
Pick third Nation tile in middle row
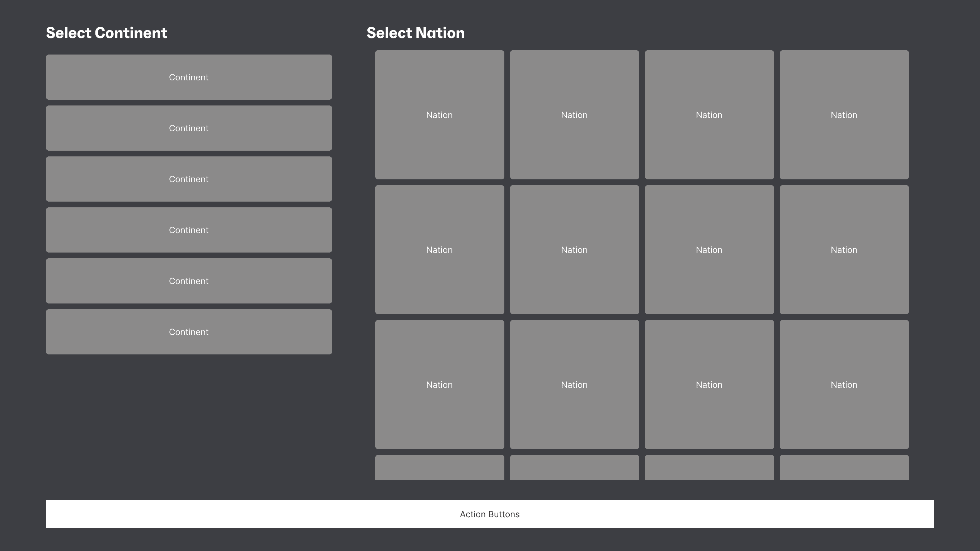(709, 250)
